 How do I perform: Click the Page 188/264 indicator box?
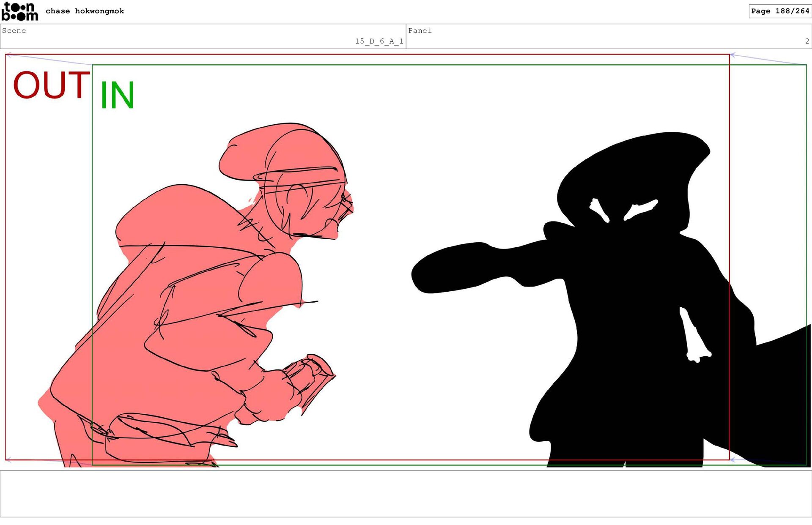tap(779, 11)
